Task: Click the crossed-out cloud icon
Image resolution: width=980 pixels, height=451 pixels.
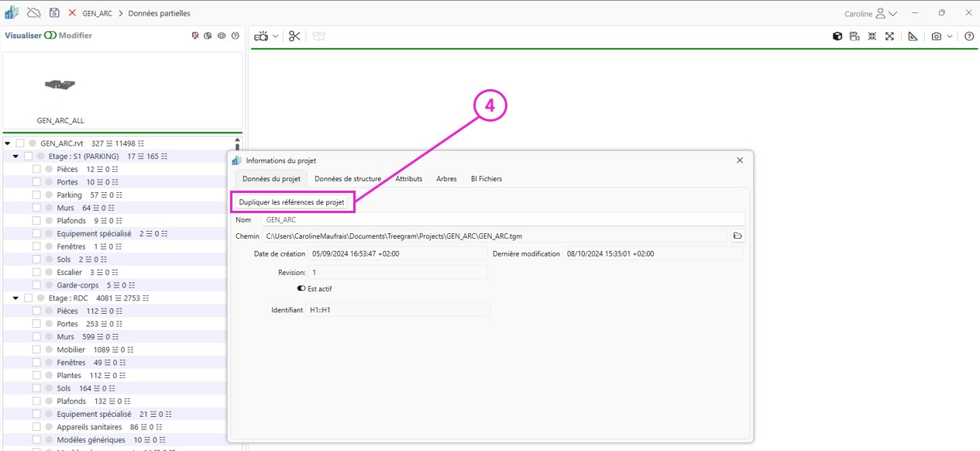Action: 33,13
